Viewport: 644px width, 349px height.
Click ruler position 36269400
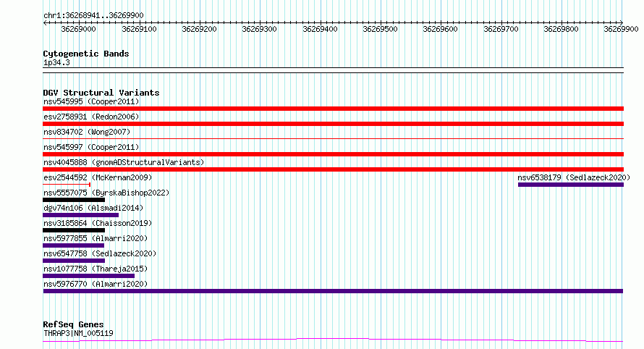320,29
